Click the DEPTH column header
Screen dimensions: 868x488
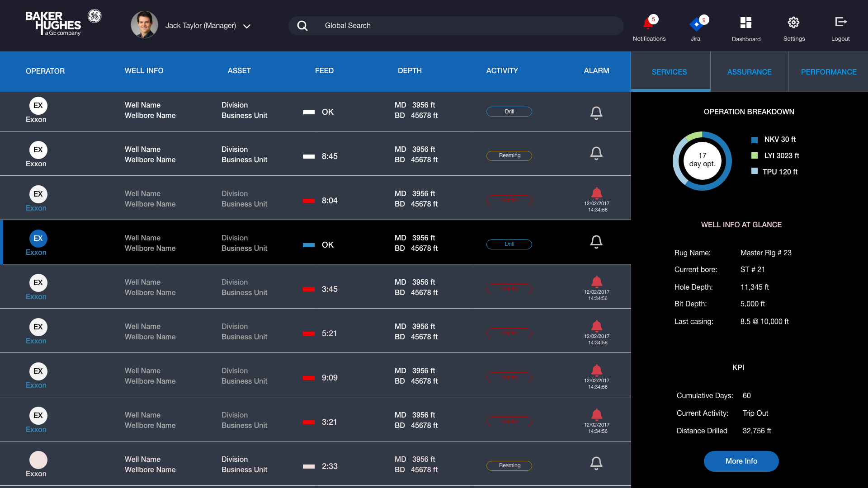pyautogui.click(x=410, y=71)
